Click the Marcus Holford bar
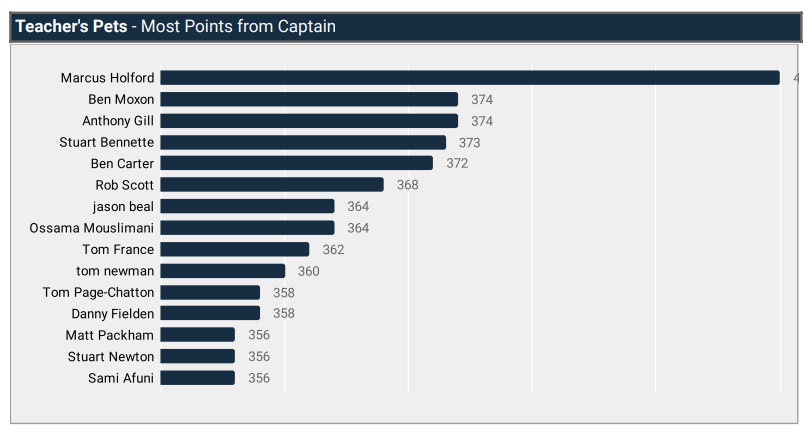The image size is (807, 436). [470, 78]
